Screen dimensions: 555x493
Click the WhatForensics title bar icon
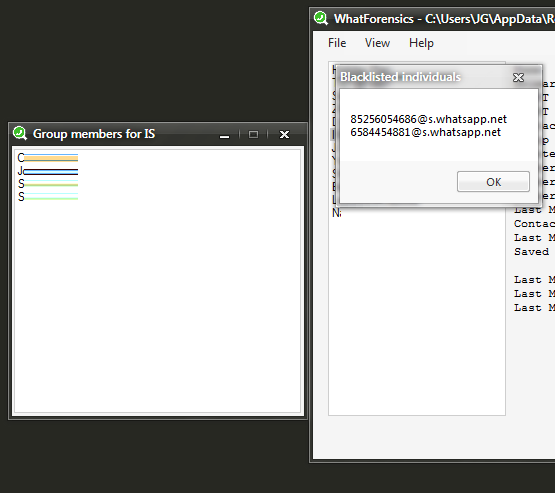pos(321,18)
